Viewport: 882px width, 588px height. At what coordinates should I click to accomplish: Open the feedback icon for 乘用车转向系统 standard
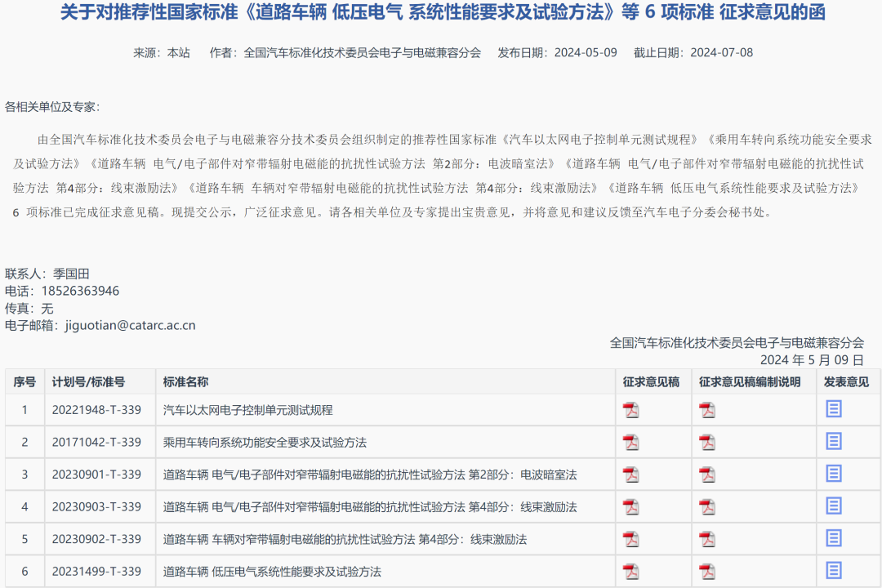[834, 441]
